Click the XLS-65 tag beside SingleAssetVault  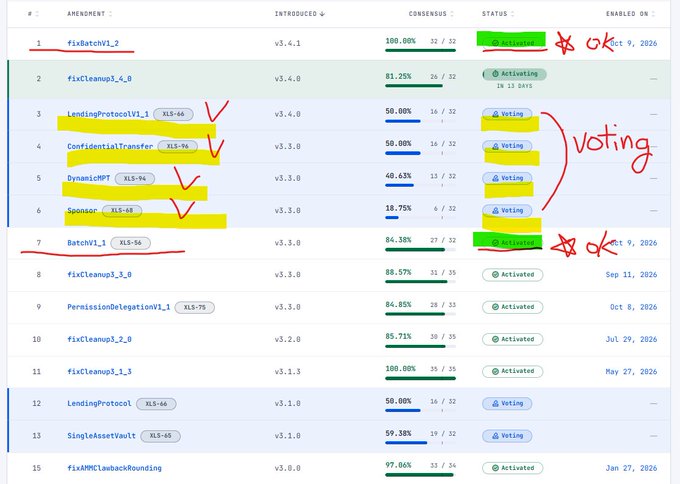(160, 436)
